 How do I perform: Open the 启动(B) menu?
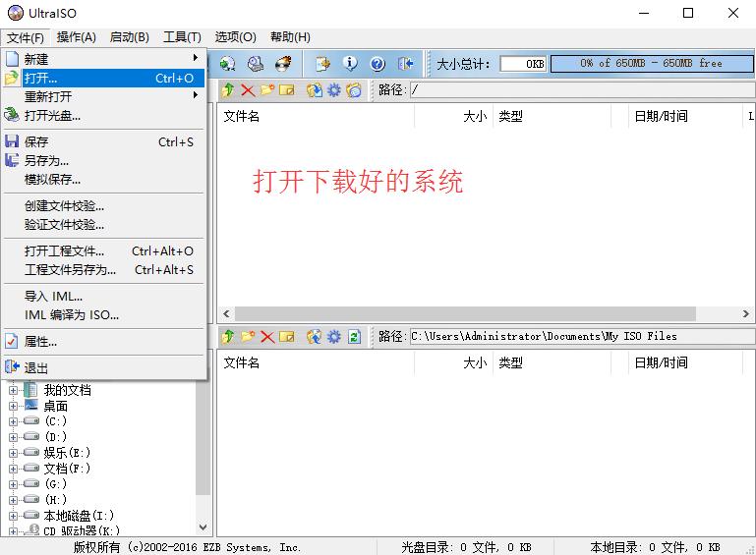tap(129, 37)
